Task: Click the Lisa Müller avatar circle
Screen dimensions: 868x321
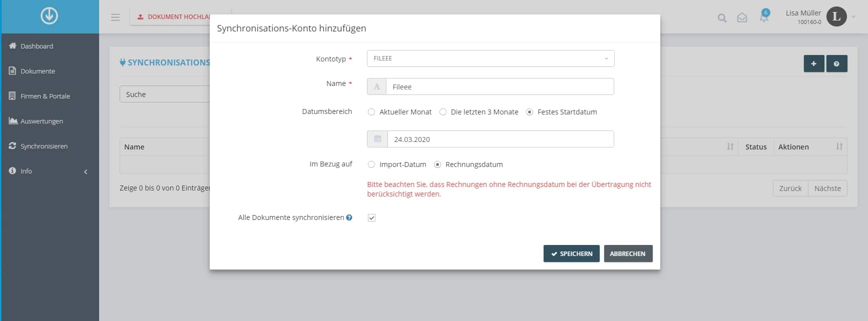Action: [836, 16]
